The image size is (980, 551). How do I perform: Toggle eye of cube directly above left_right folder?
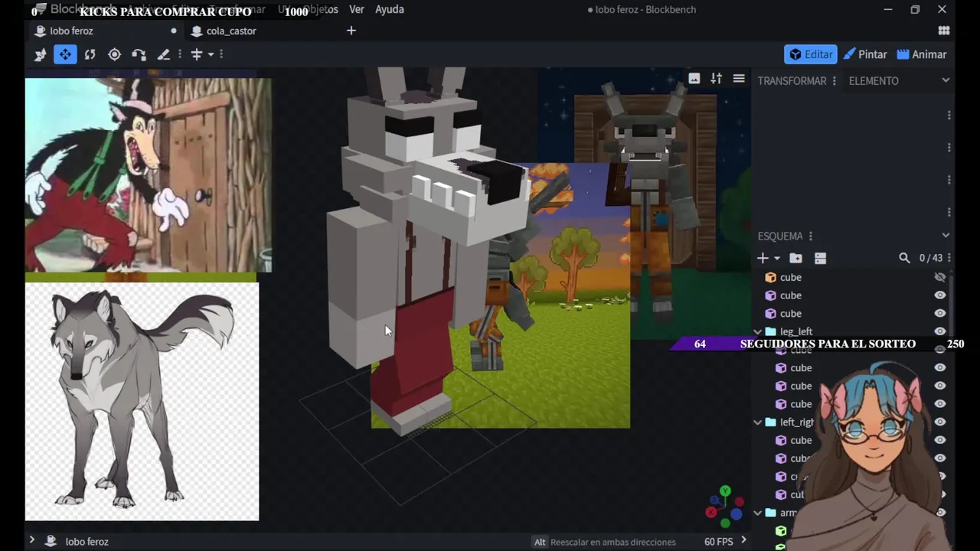pos(940,404)
